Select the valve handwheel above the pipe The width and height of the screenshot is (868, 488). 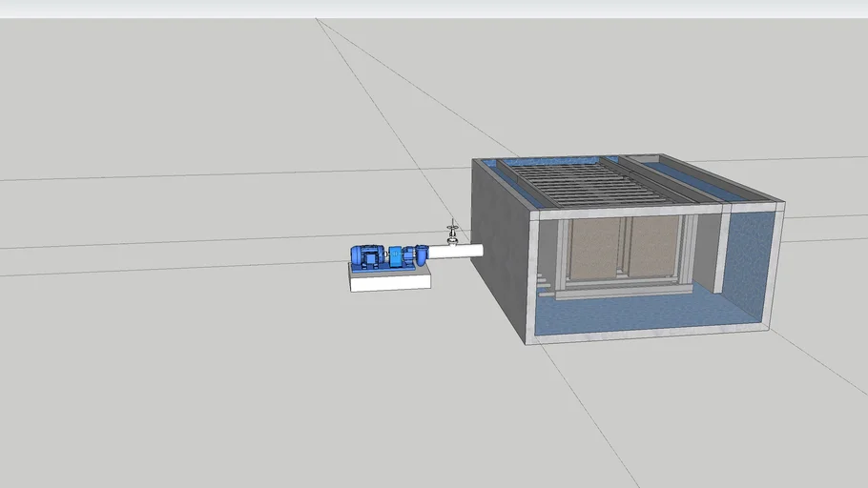tap(453, 228)
